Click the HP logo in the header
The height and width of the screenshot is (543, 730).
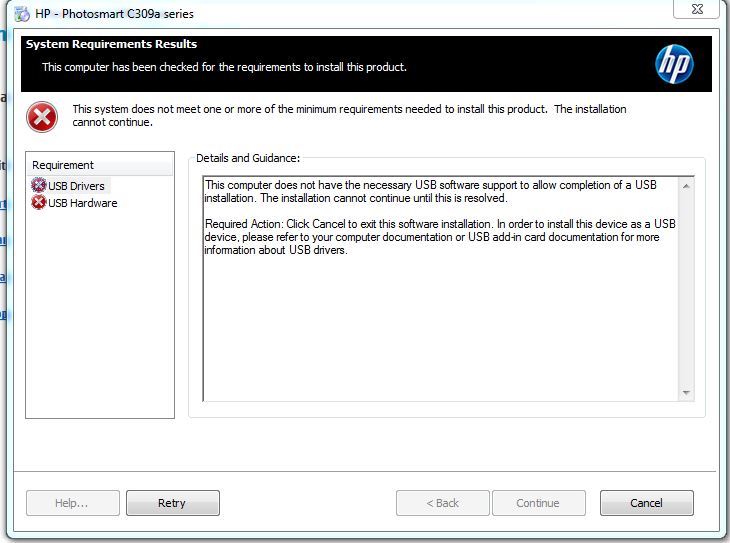674,64
